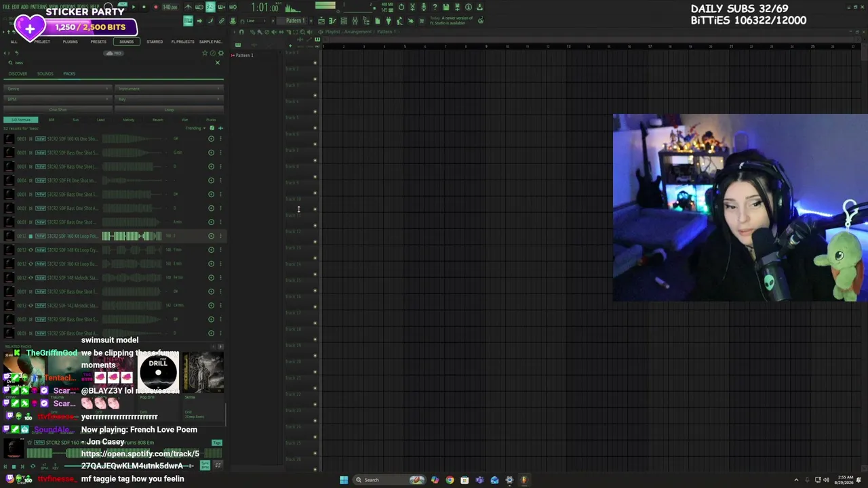The height and width of the screenshot is (488, 868).
Task: Toggle loop in the bottom sound player
Action: click(32, 466)
